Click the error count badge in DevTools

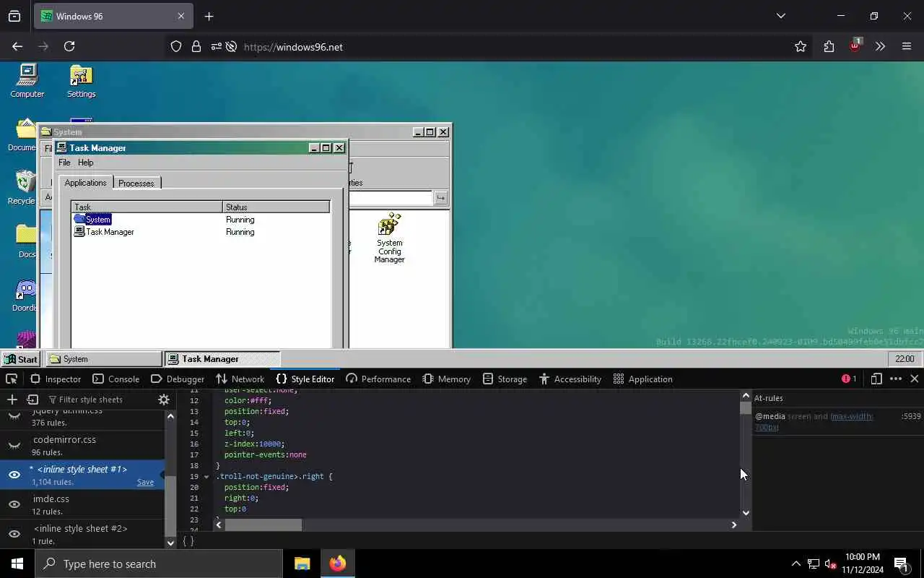coord(849,379)
